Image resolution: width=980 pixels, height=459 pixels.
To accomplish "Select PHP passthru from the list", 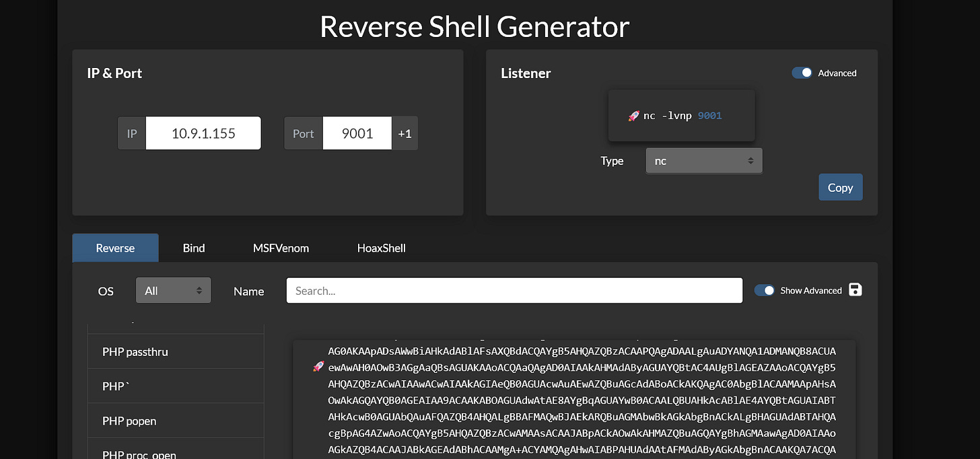I will click(176, 351).
